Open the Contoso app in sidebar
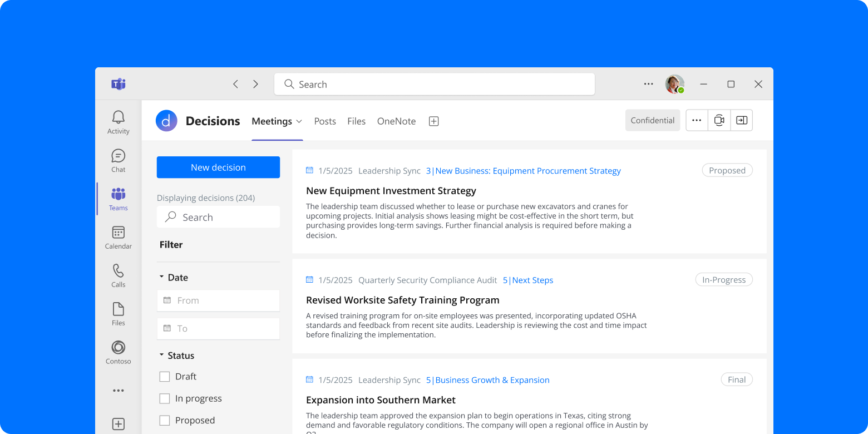 [118, 353]
